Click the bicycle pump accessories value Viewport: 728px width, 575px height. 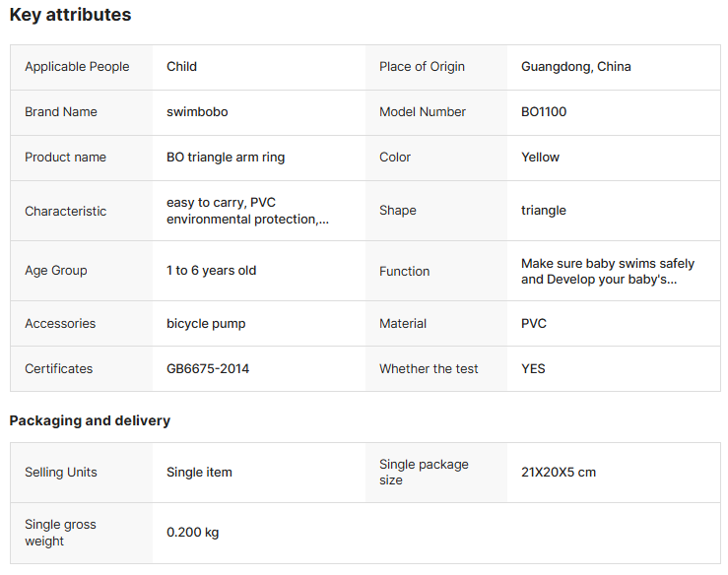point(206,324)
